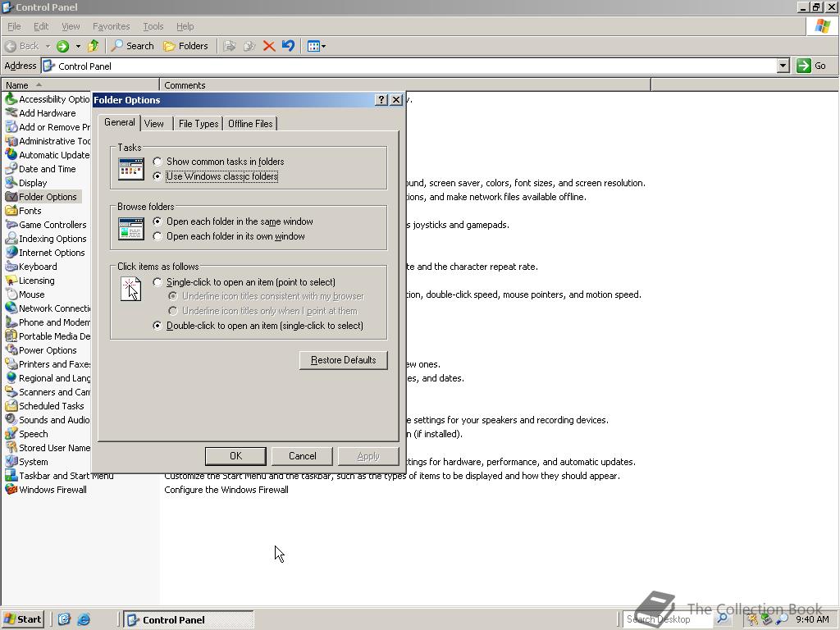Open the Windows Start button
The height and width of the screenshot is (630, 840).
[x=23, y=619]
